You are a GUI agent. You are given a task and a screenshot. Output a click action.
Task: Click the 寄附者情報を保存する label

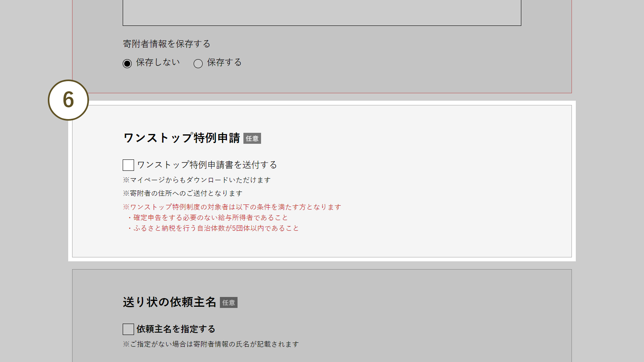pyautogui.click(x=167, y=44)
